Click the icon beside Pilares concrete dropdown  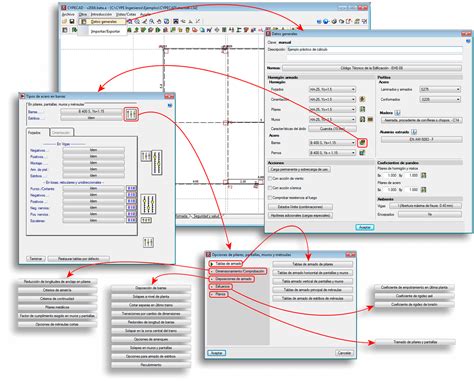click(362, 109)
